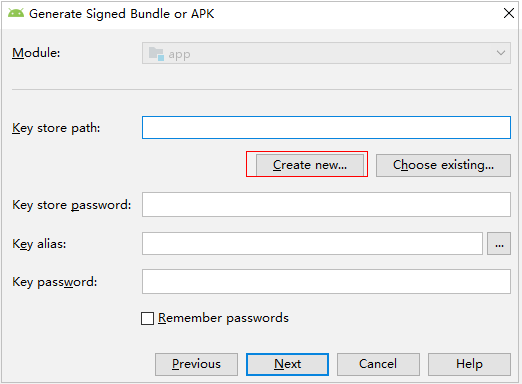Click the Generate Signed Bundle or APK title
This screenshot has height=384, width=522.
tap(122, 14)
